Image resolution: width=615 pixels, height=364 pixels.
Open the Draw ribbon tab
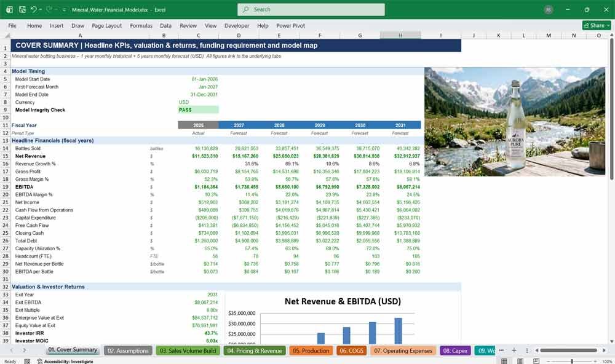click(77, 25)
